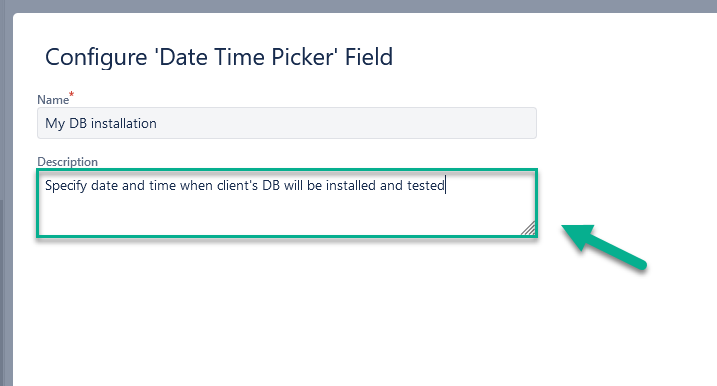Click the green arrow annotation
This screenshot has height=386, width=717.
(x=604, y=247)
